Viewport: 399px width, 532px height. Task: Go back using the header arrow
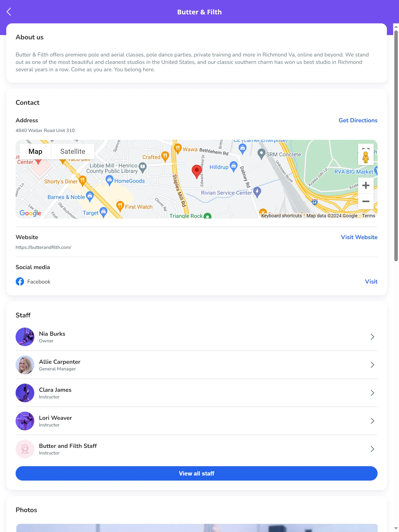pyautogui.click(x=9, y=12)
